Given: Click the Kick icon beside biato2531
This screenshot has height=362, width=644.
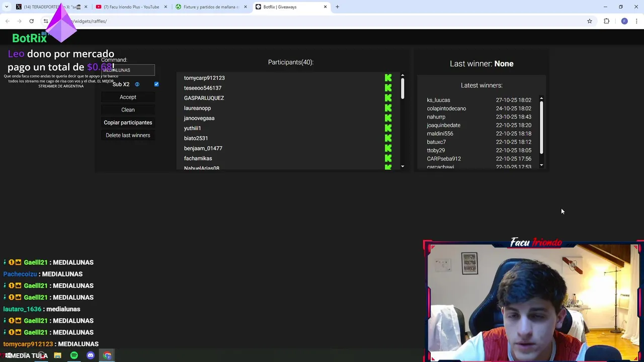Looking at the screenshot, I should click(388, 138).
